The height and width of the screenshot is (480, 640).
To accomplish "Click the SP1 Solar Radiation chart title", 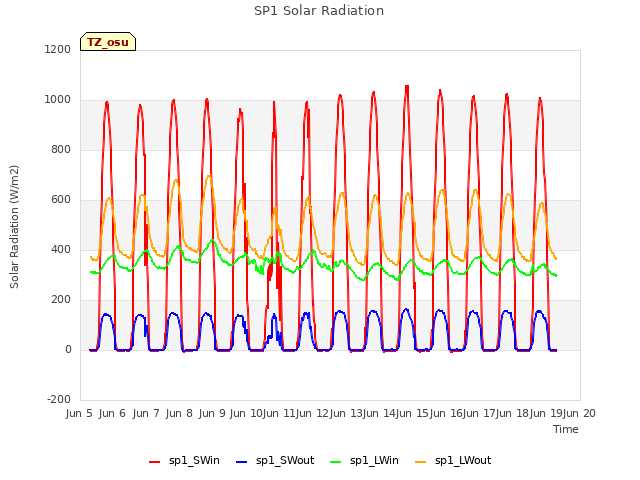I will point(319,11).
